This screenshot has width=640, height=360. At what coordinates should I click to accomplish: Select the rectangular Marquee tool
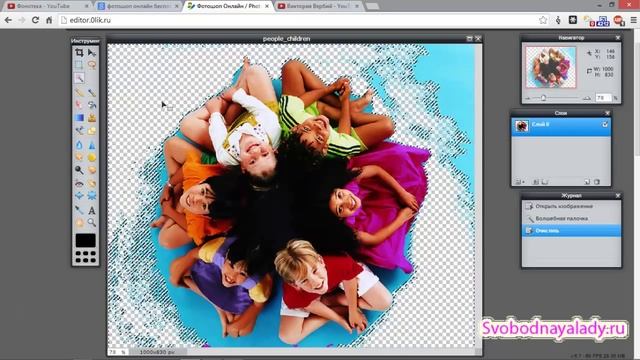(x=79, y=65)
